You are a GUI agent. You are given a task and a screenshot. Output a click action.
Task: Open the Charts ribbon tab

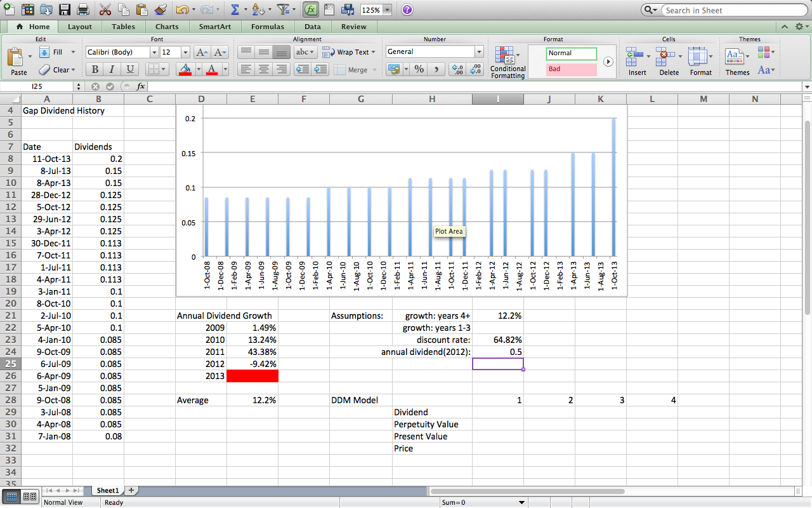point(167,27)
